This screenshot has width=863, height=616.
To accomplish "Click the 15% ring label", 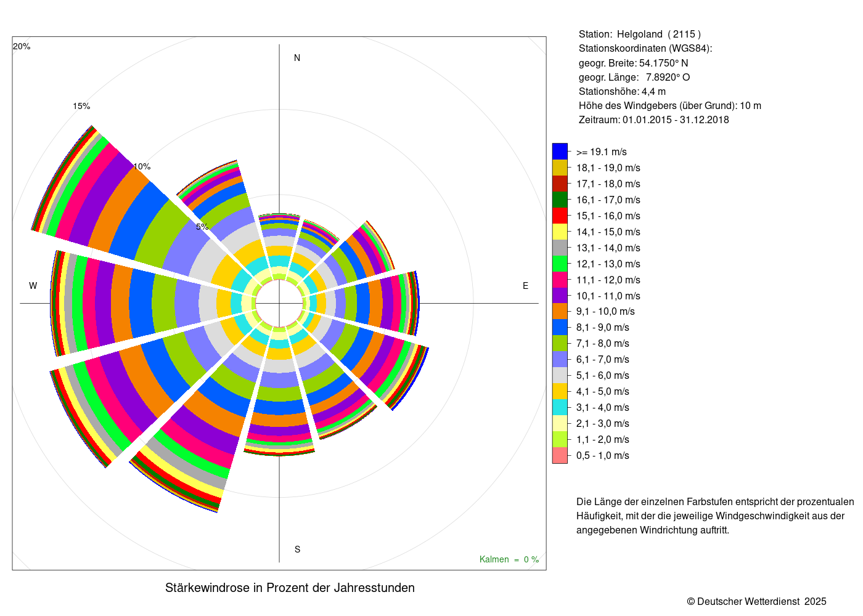I will (x=81, y=106).
